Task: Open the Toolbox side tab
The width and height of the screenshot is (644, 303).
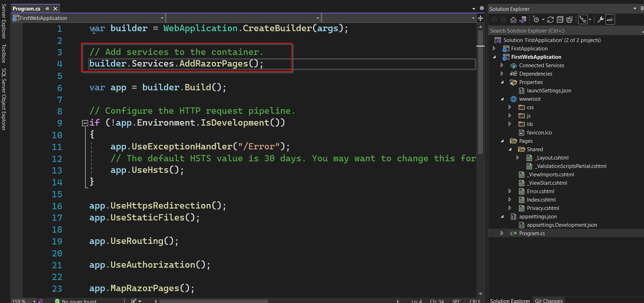Action: pyautogui.click(x=4, y=53)
